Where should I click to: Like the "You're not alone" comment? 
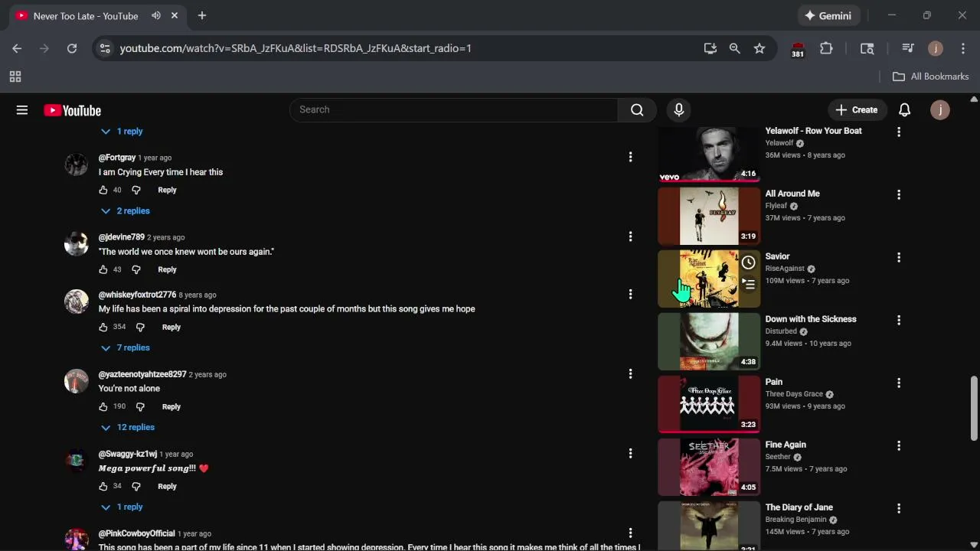pos(103,406)
